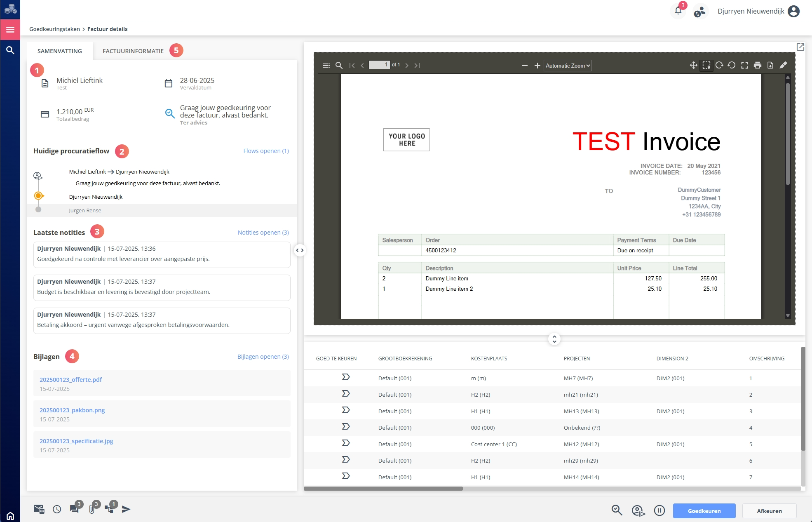Click the Goedkeuren button
Viewport: 812px width, 522px height.
pos(704,511)
